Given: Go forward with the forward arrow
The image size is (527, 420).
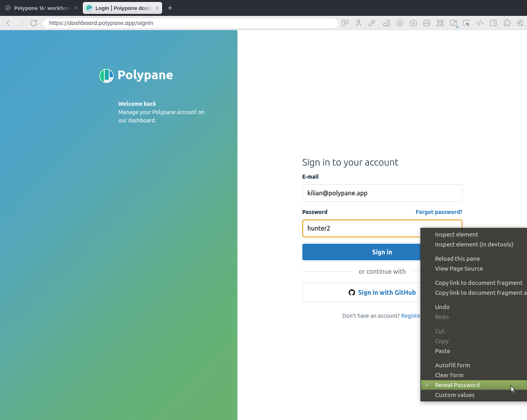Looking at the screenshot, I should coord(21,23).
